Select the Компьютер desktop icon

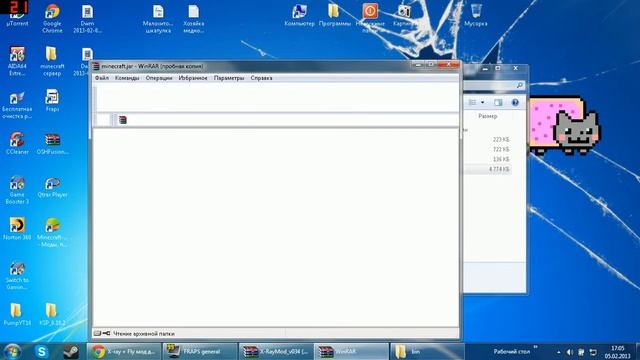pos(299,16)
